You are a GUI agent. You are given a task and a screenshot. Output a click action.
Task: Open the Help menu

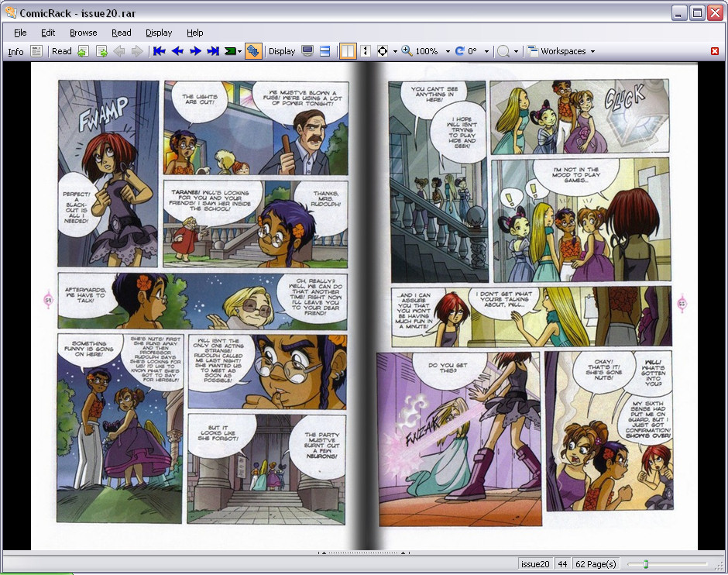pyautogui.click(x=195, y=33)
